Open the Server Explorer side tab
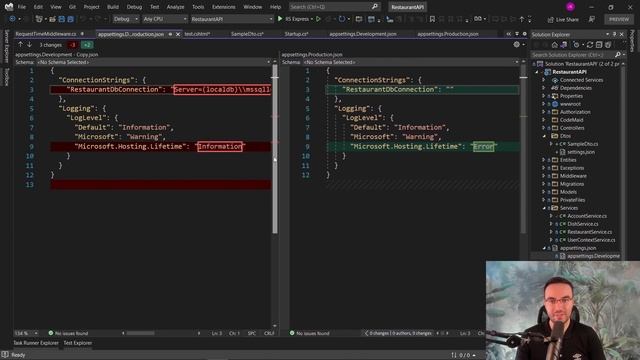Viewport: 640px width, 360px height. coord(6,46)
